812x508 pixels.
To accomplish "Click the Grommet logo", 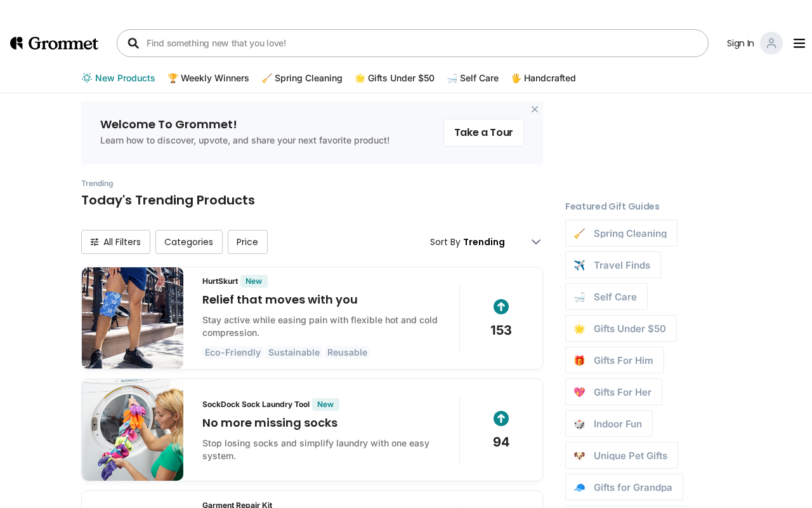I will pos(54,43).
